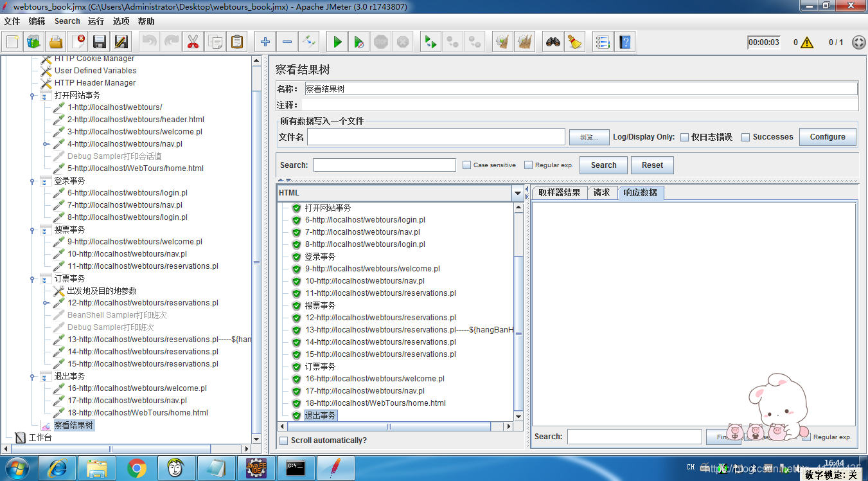Check Regular exp. beside the upper Search field
The width and height of the screenshot is (868, 481).
pos(529,165)
